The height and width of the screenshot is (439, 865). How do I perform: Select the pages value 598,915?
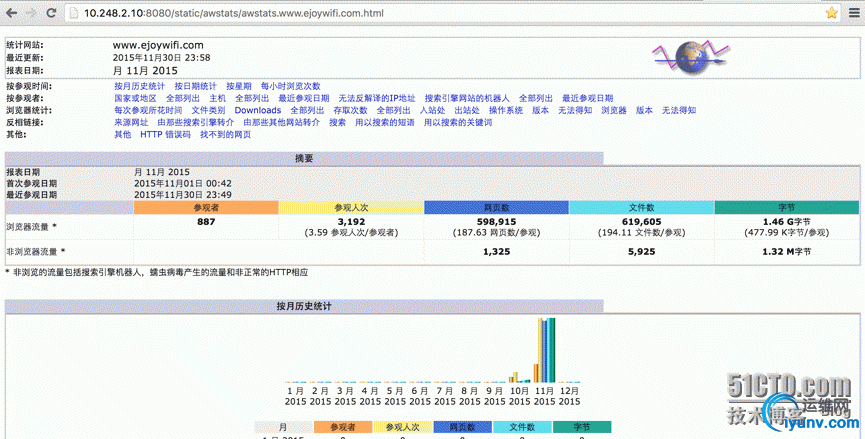tap(496, 222)
